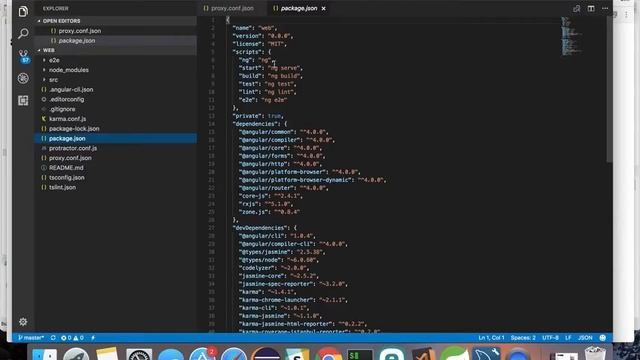Collapse the WEB folder section
Screen dimensions: 640x360
tap(116, 50)
